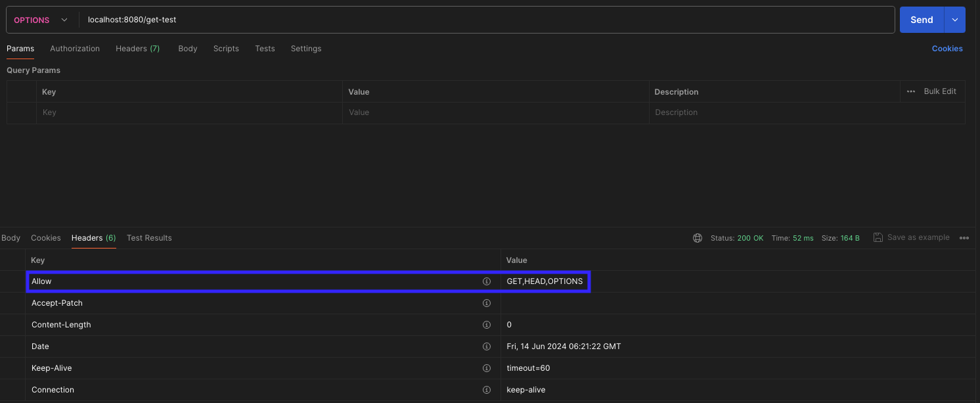Select the Connection header key
Image resolution: width=980 pixels, height=403 pixels.
tap(53, 390)
